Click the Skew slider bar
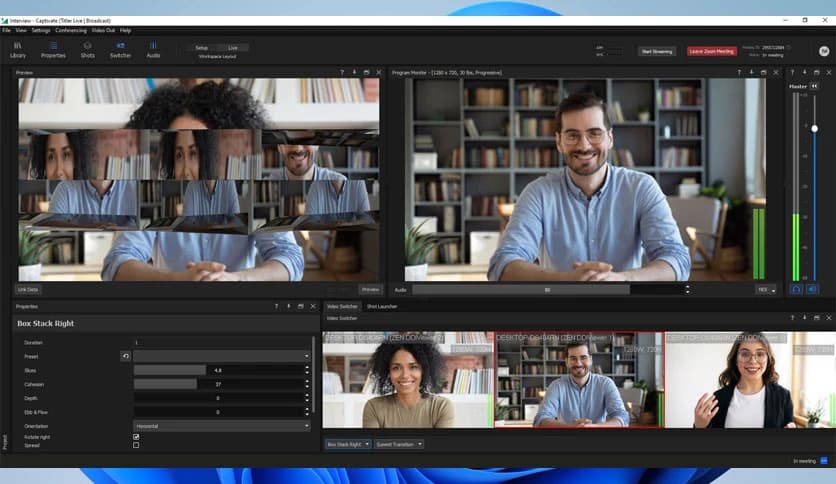This screenshot has height=484, width=836. click(218, 370)
